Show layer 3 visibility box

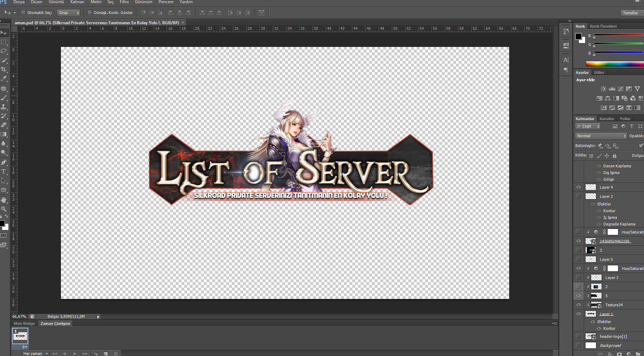pyautogui.click(x=579, y=250)
